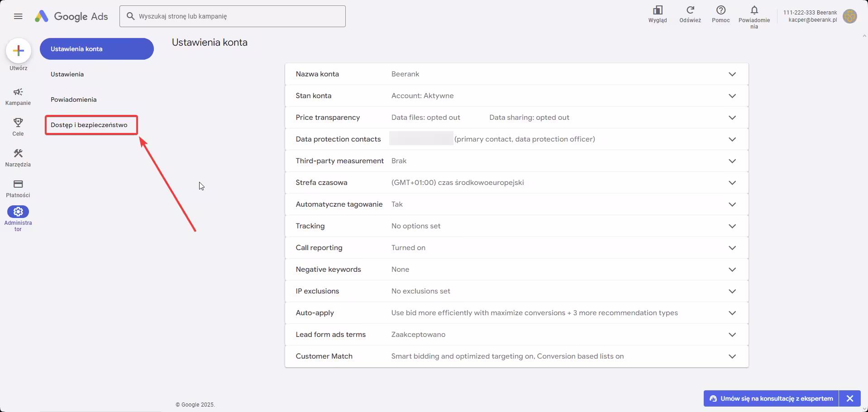This screenshot has width=868, height=412.
Task: Open Narzędzia tools icon
Action: coord(18,154)
